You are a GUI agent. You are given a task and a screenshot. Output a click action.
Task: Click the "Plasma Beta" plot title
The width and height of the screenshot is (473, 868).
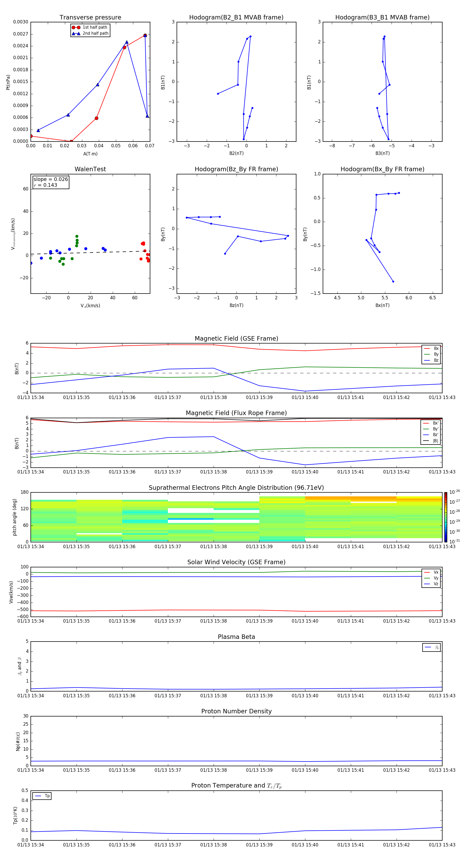(236, 637)
